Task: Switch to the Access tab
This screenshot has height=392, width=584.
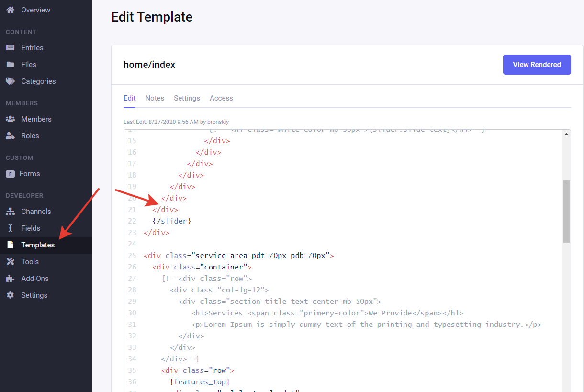Action: (221, 98)
